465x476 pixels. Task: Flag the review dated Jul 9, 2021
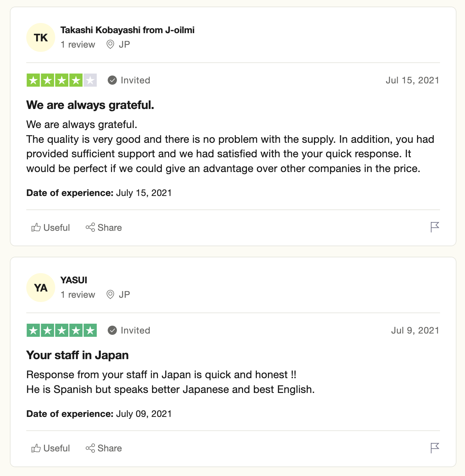[x=435, y=448]
